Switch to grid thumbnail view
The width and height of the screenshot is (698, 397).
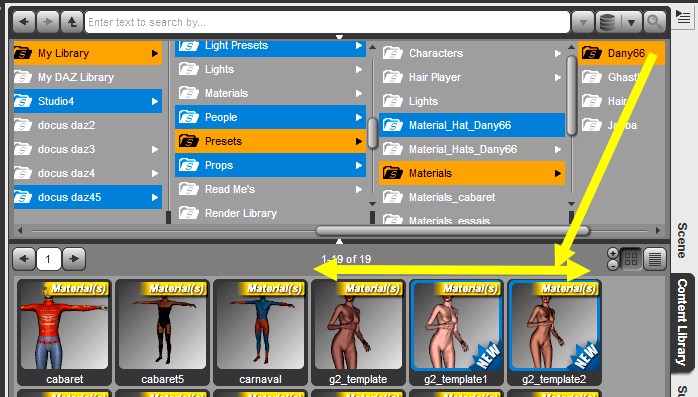(631, 259)
